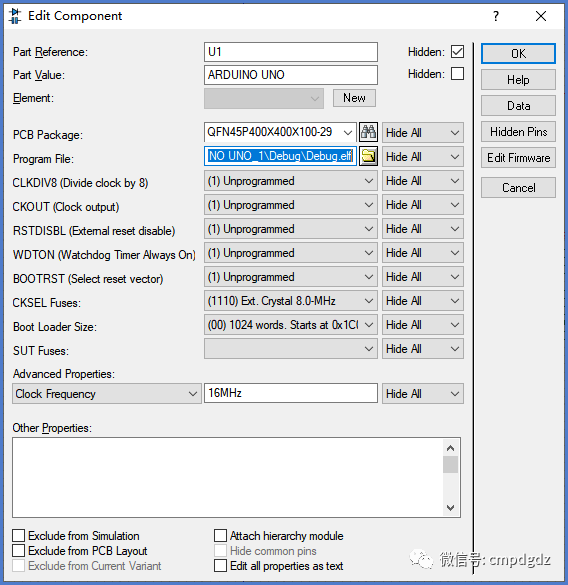Click the Part Reference field containing U1
Viewport: 568px width, 585px height.
(291, 52)
